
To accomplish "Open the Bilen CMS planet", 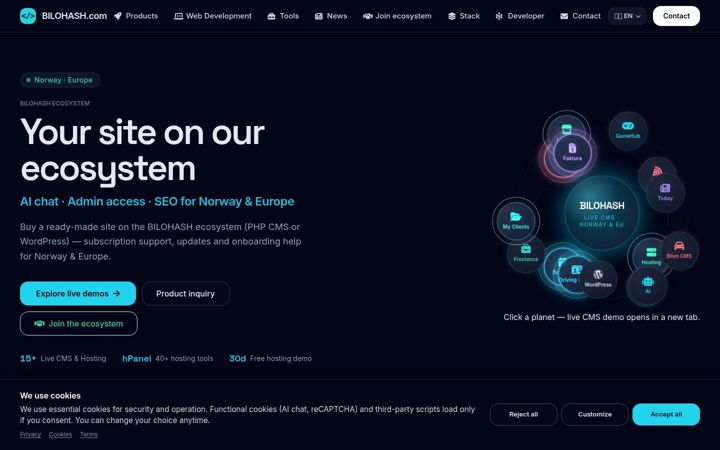I will (x=679, y=250).
